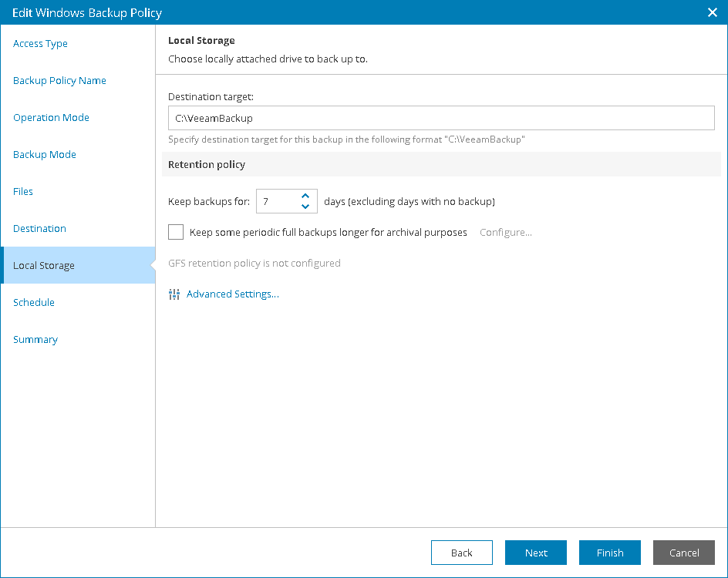
Task: Click the Keep backups for days box
Action: tap(279, 200)
